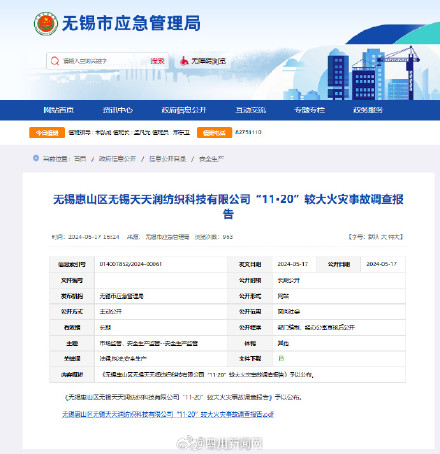440x454 pixels.
Task: Click the red 搜索 search button
Action: click(157, 61)
